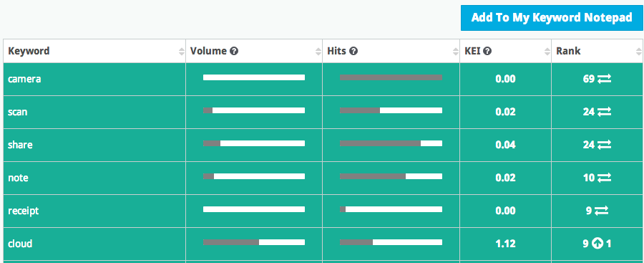This screenshot has width=644, height=263.
Task: Click the camera Hits bar
Action: [391, 77]
